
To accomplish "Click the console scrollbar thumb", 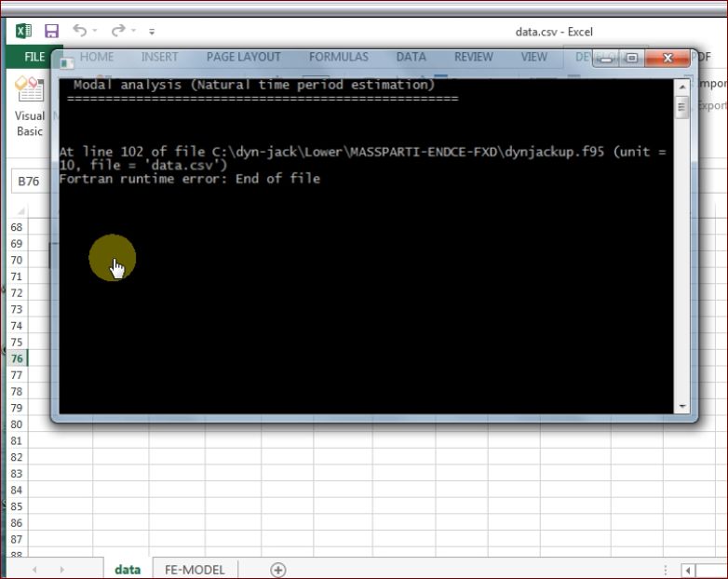I will (681, 108).
